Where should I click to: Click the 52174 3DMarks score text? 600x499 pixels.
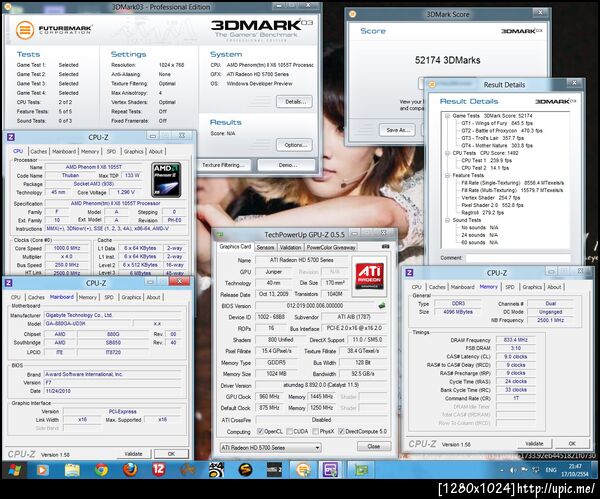click(447, 60)
